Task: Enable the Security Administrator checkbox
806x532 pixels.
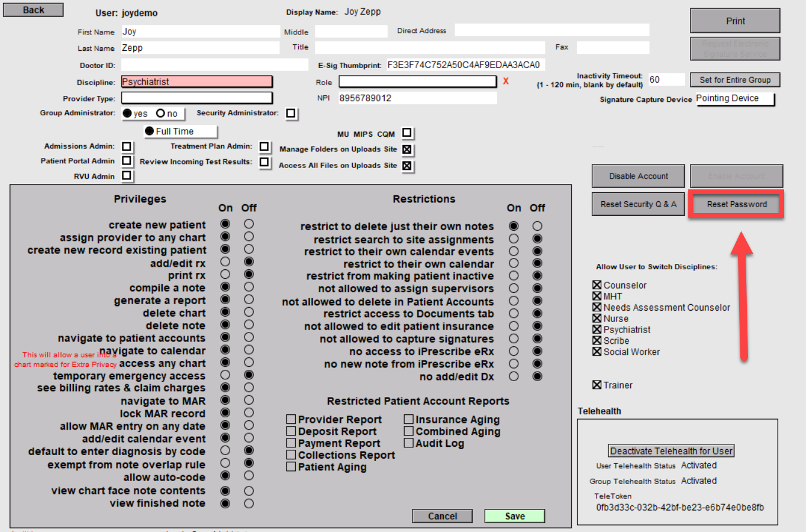Action: click(291, 113)
